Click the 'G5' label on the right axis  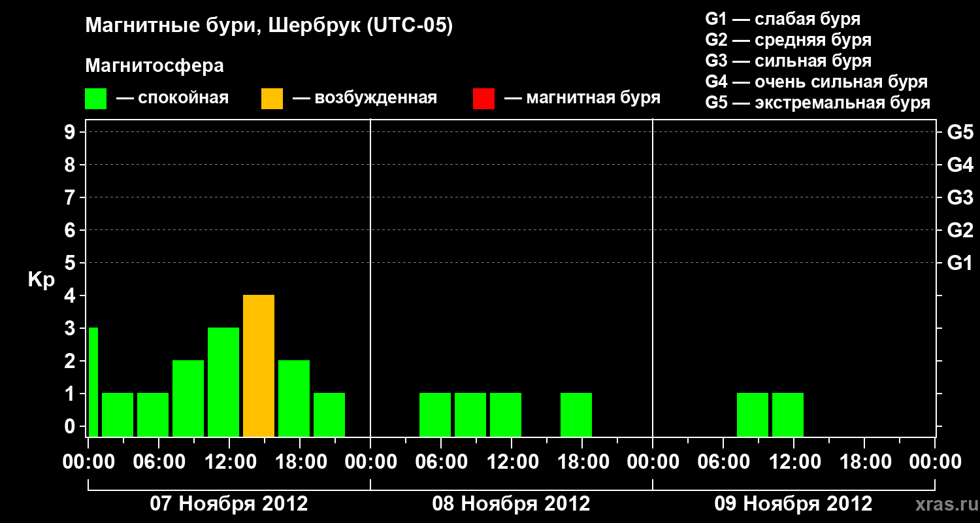click(x=960, y=132)
